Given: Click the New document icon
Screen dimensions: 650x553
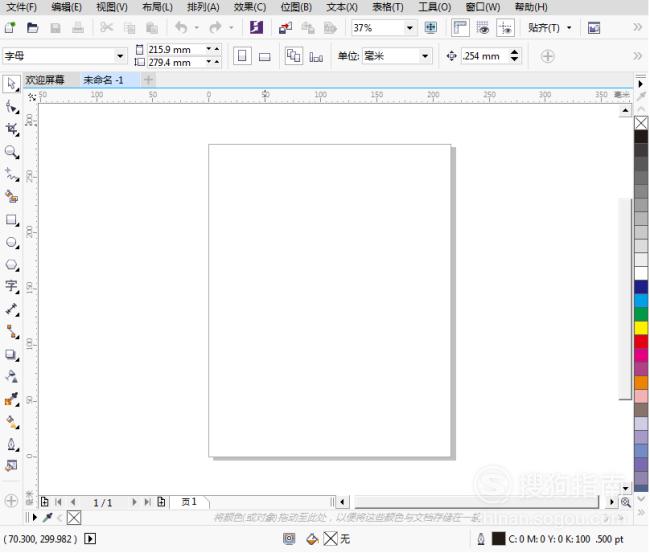Looking at the screenshot, I should [10, 28].
